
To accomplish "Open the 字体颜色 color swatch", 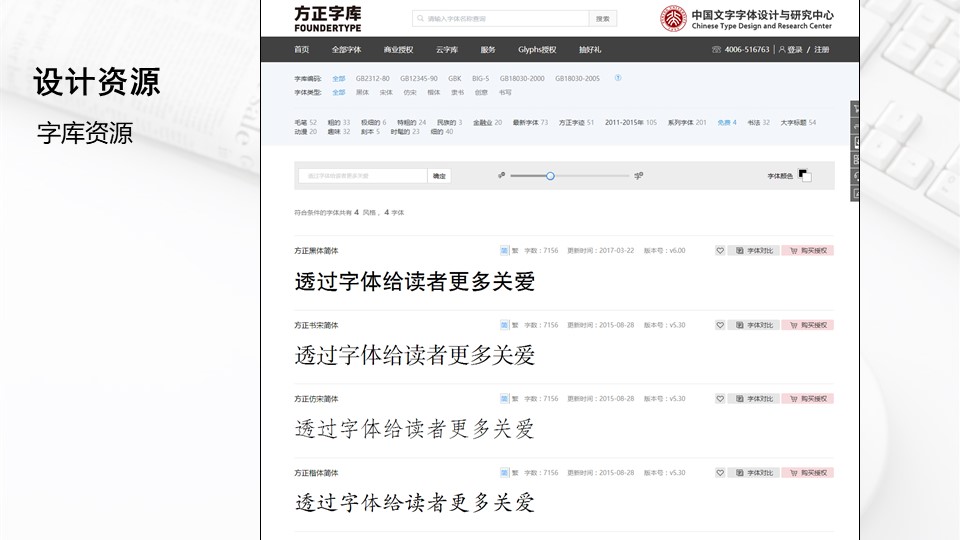I will (x=805, y=176).
